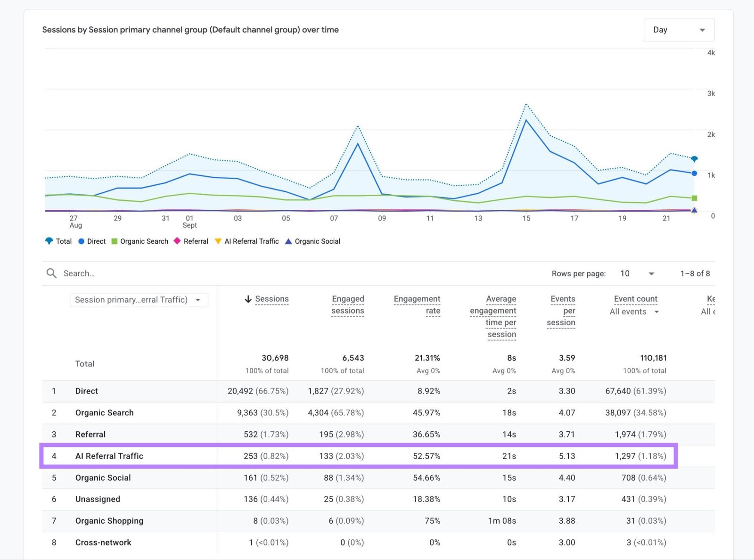The height and width of the screenshot is (560, 754).
Task: Toggle the AI Referral Traffic legend triangle
Action: pos(218,241)
